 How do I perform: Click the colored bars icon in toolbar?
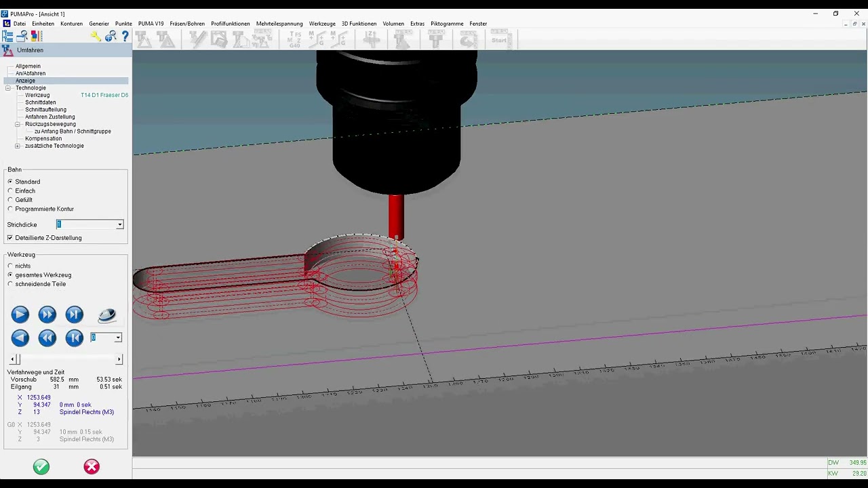[x=36, y=37]
